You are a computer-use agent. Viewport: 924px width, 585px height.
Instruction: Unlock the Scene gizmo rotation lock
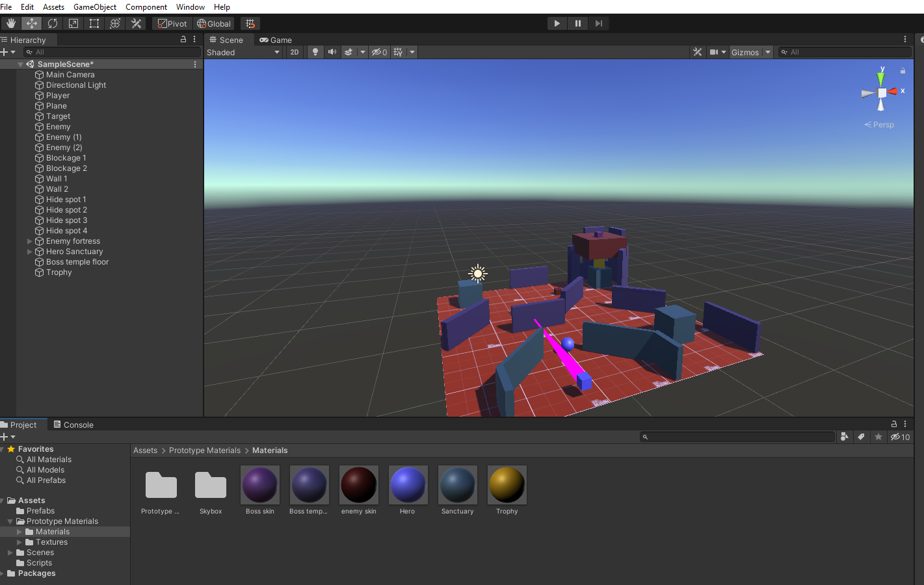coord(903,70)
